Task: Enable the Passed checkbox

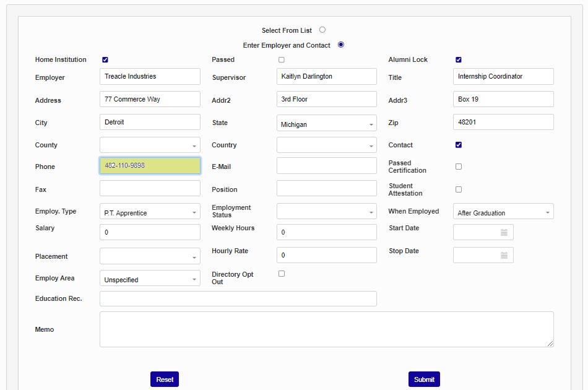Action: coord(282,60)
